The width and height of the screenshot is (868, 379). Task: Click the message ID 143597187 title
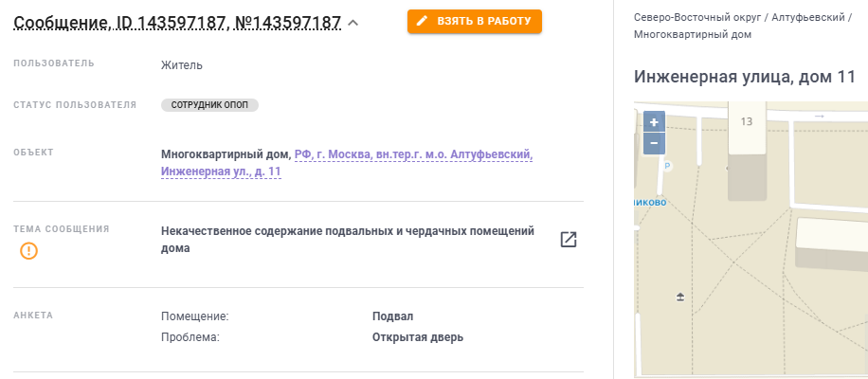coord(177,23)
